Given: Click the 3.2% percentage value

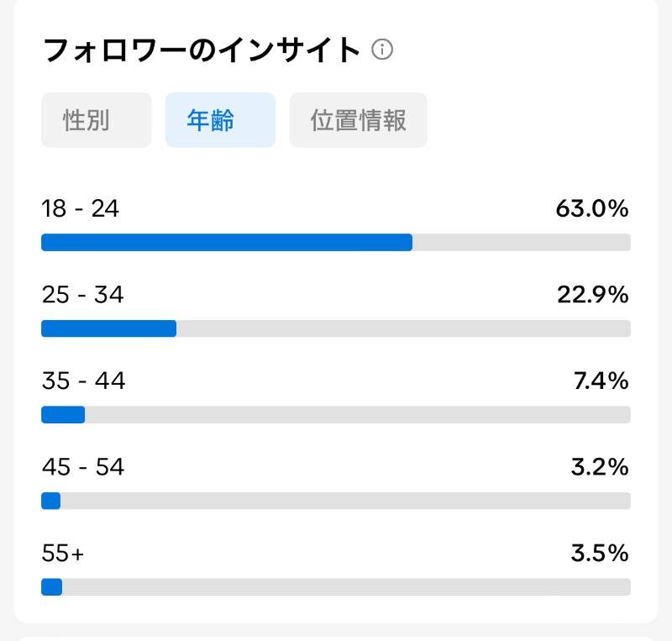Looking at the screenshot, I should tap(600, 467).
